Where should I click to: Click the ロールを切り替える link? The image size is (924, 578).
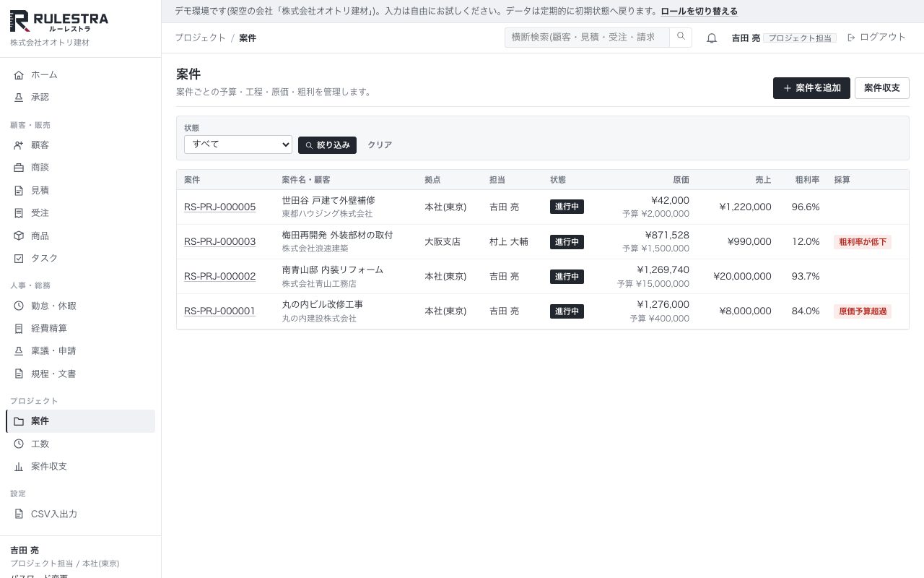699,12
